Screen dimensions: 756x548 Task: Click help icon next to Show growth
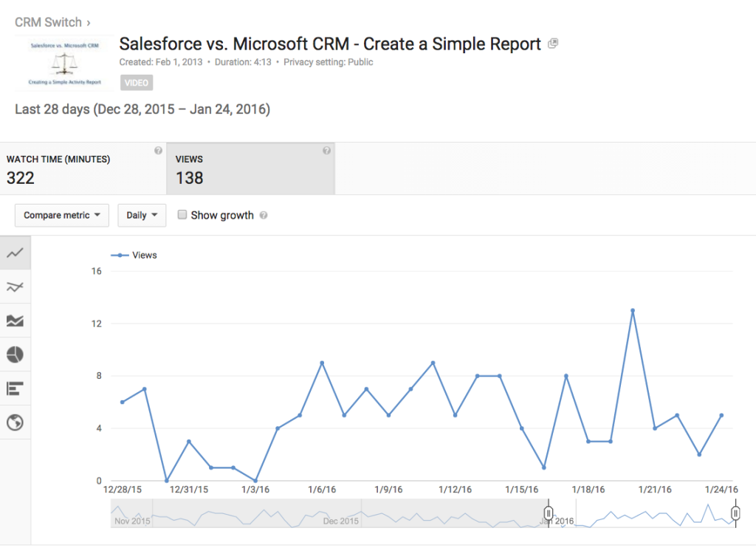pos(264,215)
